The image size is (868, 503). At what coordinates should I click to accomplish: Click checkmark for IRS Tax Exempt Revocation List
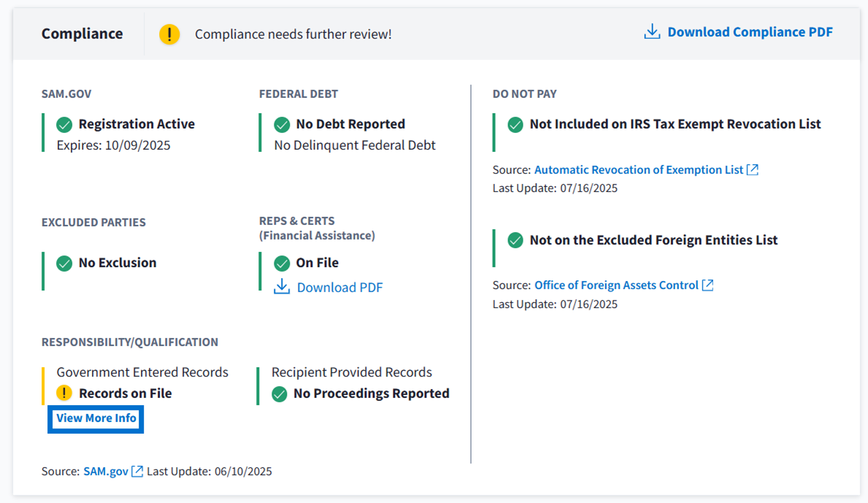pyautogui.click(x=515, y=125)
